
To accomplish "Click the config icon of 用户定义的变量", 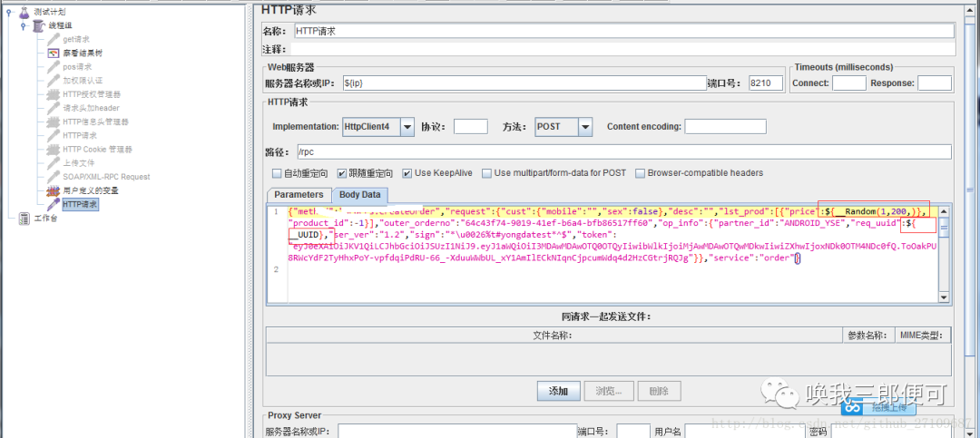I will pos(54,190).
